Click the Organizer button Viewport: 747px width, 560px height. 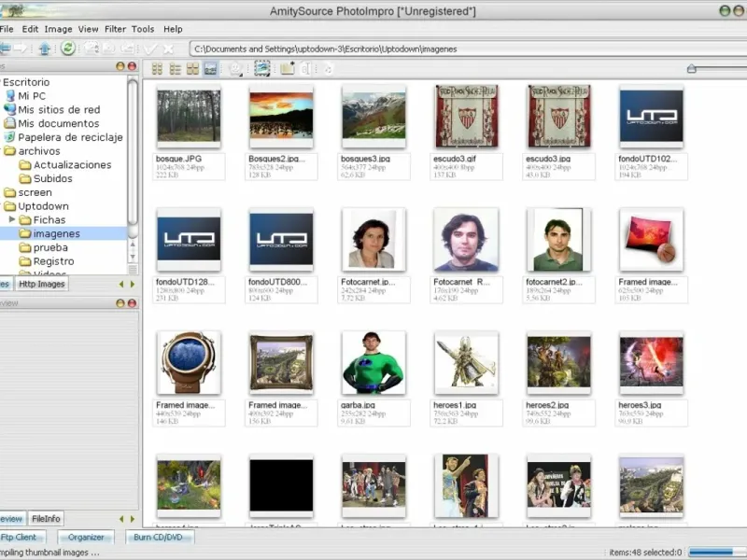click(x=87, y=538)
